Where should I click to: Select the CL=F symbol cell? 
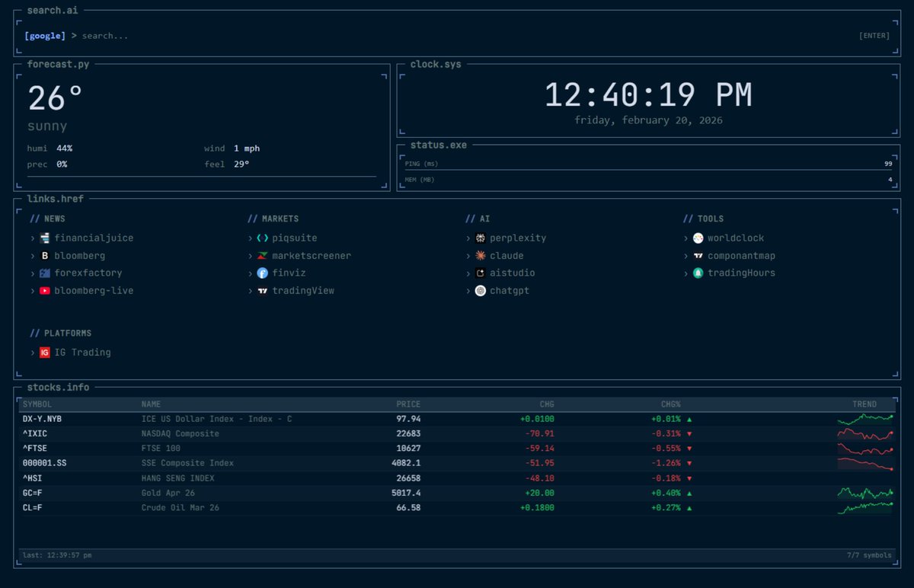click(33, 507)
